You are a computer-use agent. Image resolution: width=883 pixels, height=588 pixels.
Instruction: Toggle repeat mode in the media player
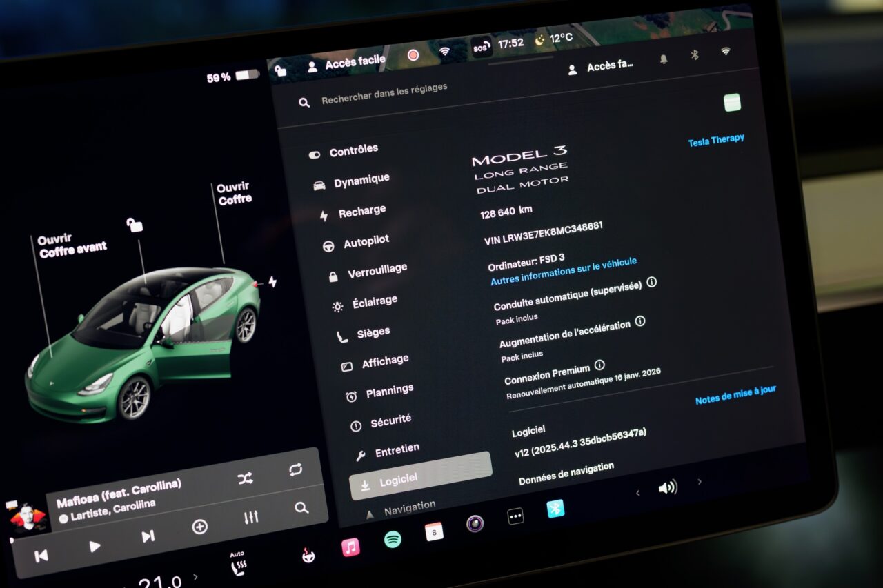[x=296, y=469]
